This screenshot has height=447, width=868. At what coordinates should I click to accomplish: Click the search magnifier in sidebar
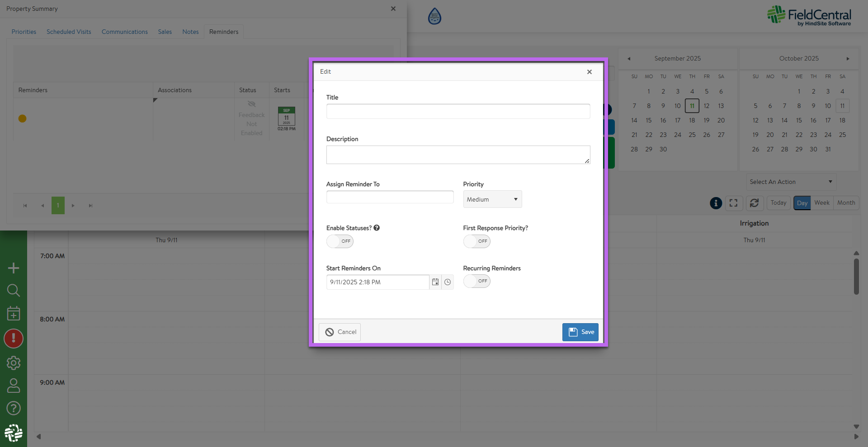tap(14, 290)
